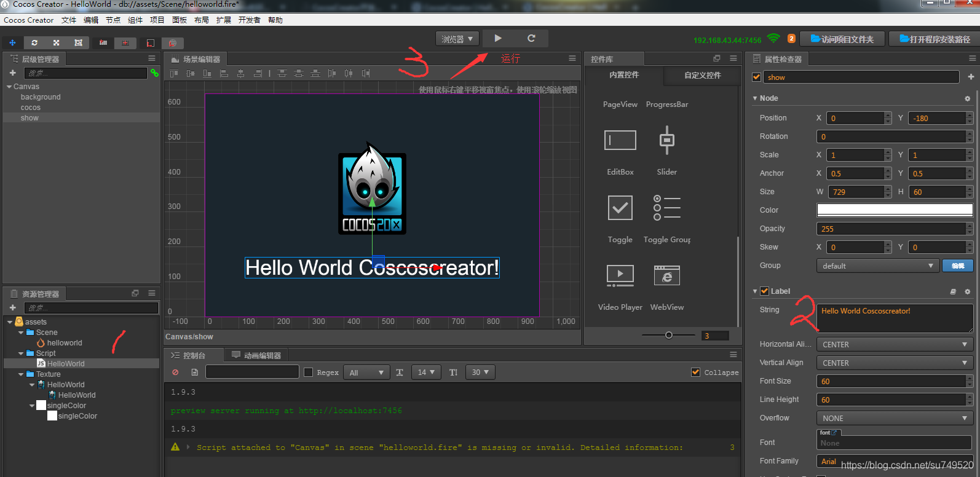The image size is (980, 477).
Task: Open the Overflow NONE dropdown
Action: point(895,418)
